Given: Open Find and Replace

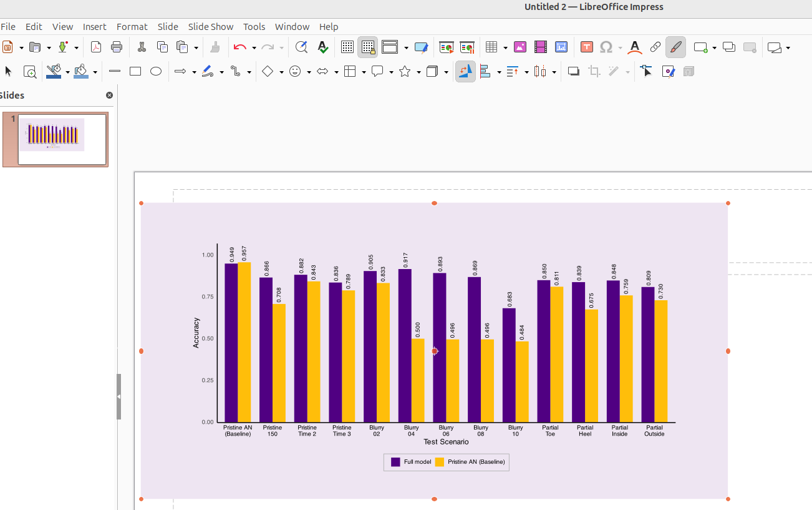Looking at the screenshot, I should 301,47.
